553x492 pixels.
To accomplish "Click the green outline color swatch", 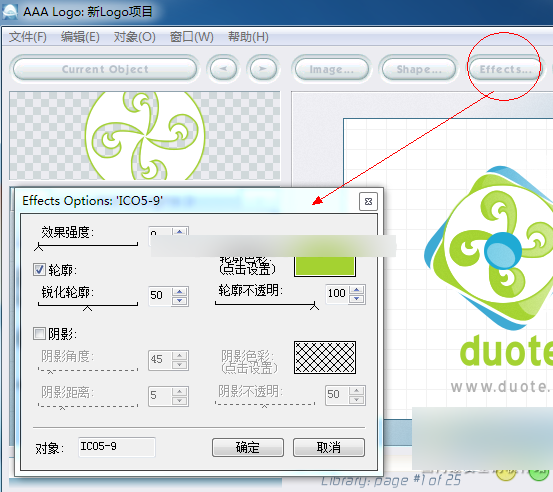I will [x=325, y=266].
